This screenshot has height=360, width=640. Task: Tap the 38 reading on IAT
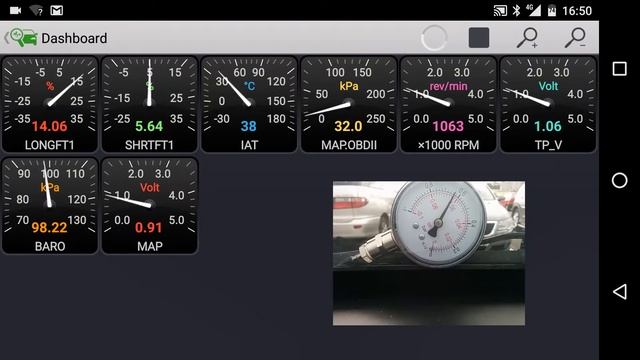249,126
